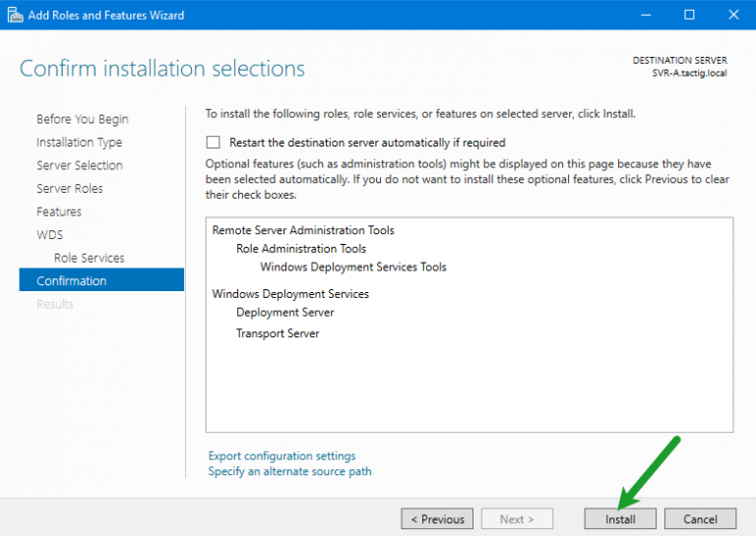
Task: Select the highlighted Confirmation step
Action: (101, 279)
